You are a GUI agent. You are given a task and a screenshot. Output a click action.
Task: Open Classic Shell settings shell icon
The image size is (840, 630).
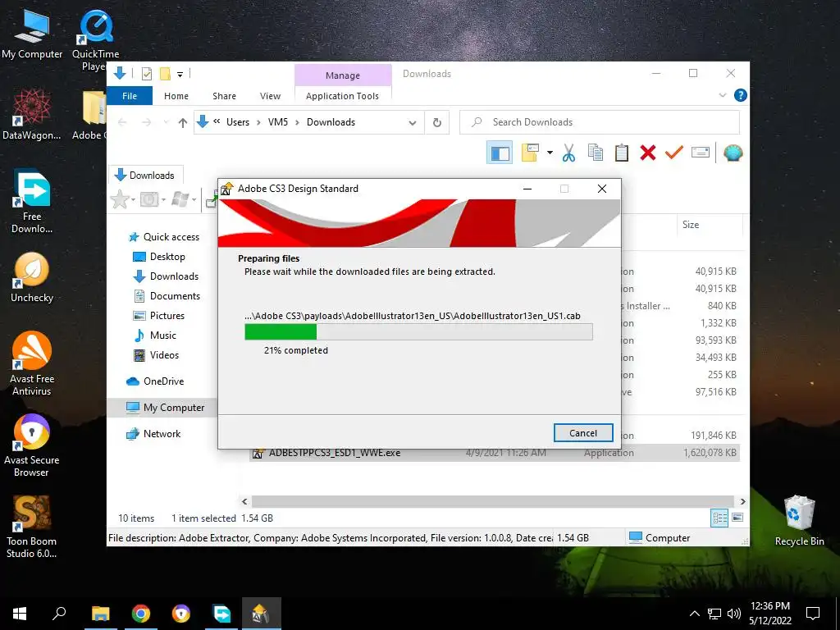[733, 153]
